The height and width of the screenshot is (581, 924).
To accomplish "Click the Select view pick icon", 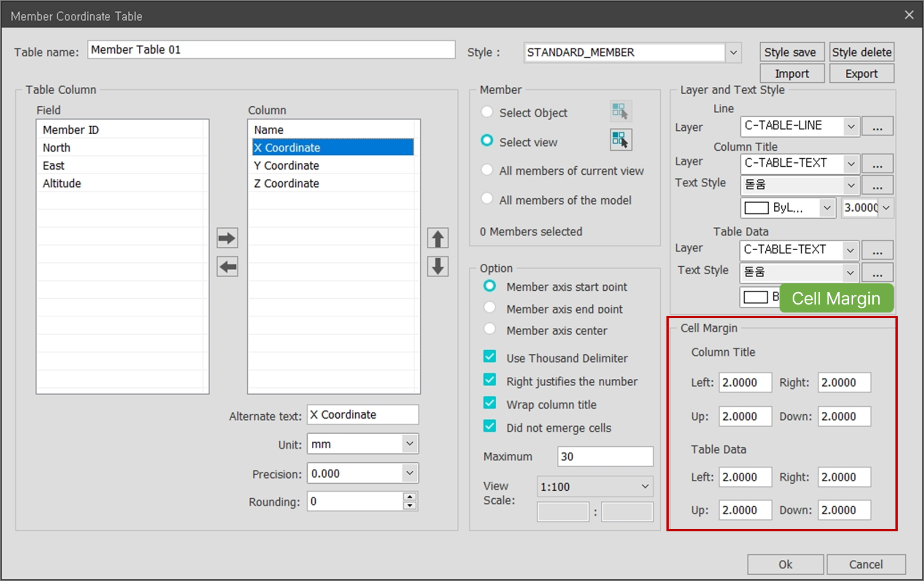I will click(620, 139).
